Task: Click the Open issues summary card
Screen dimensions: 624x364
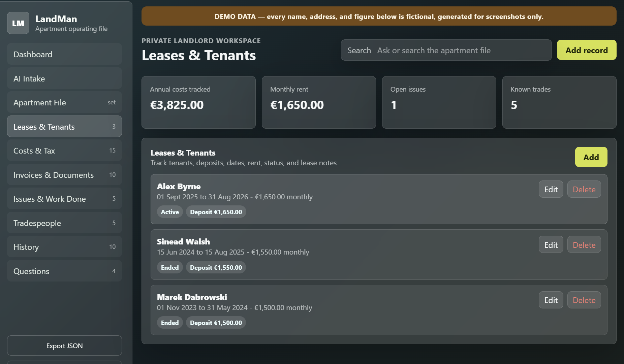Action: [x=439, y=102]
